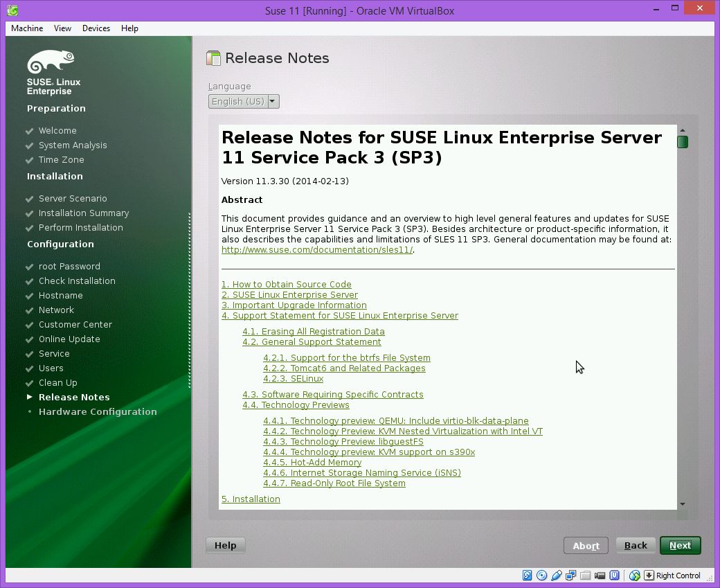The image size is (720, 588).
Task: Click the release notes scrollbar thumb
Action: [x=683, y=142]
